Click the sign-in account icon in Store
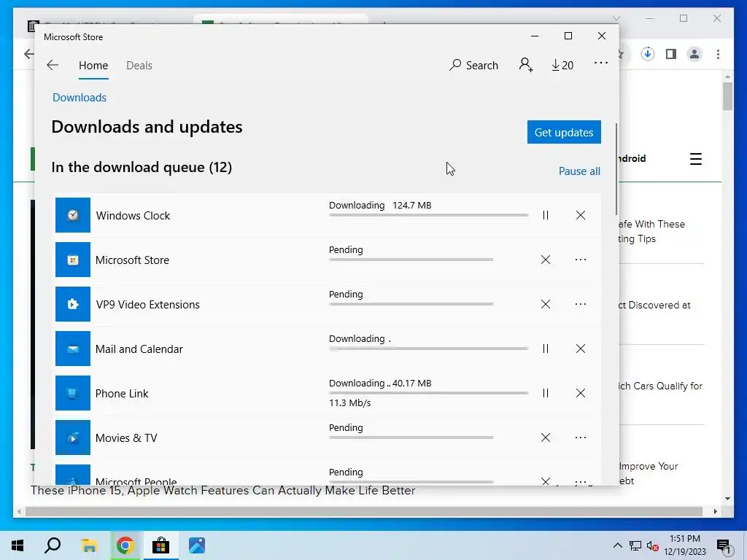This screenshot has height=560, width=747. click(526, 65)
